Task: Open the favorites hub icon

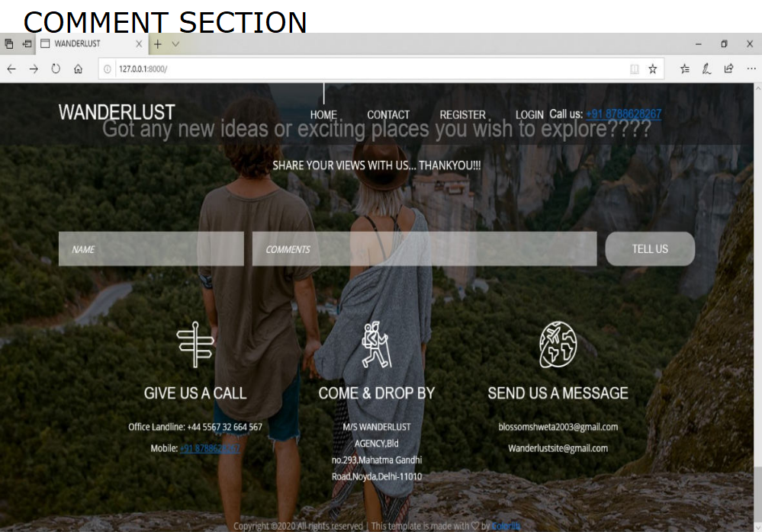Action: pyautogui.click(x=685, y=69)
